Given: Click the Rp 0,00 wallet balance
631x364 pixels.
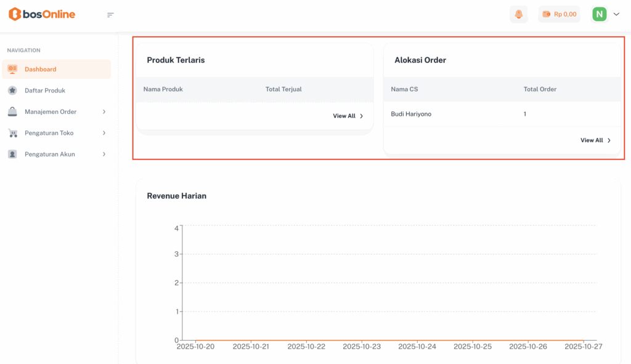Looking at the screenshot, I should [559, 14].
